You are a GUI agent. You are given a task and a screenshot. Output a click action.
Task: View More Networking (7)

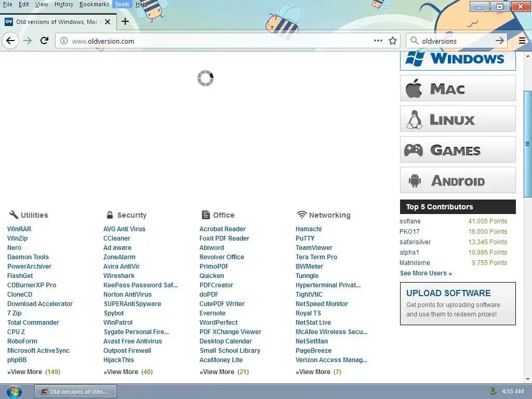[318, 372]
